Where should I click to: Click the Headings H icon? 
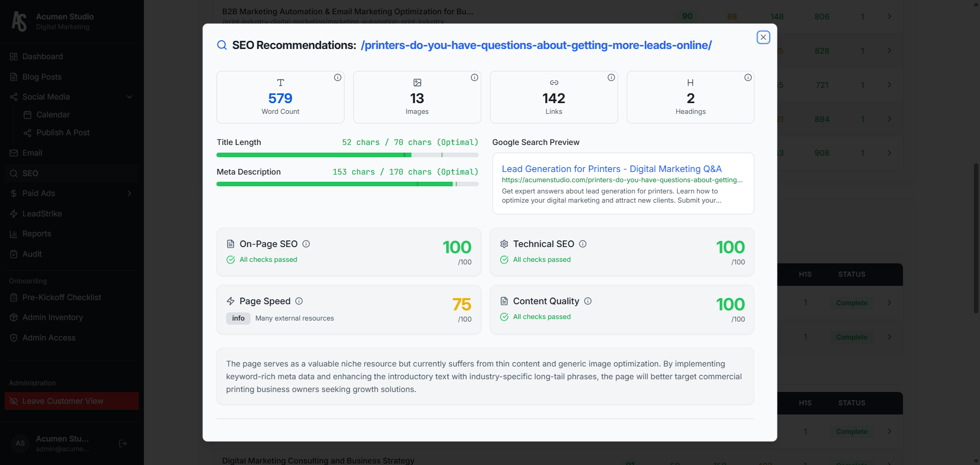click(x=690, y=83)
